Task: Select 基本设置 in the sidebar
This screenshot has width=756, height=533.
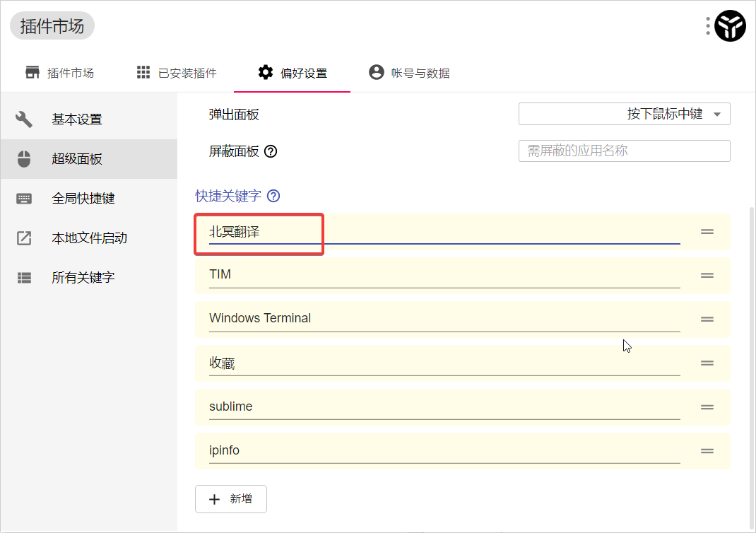Action: (x=77, y=119)
